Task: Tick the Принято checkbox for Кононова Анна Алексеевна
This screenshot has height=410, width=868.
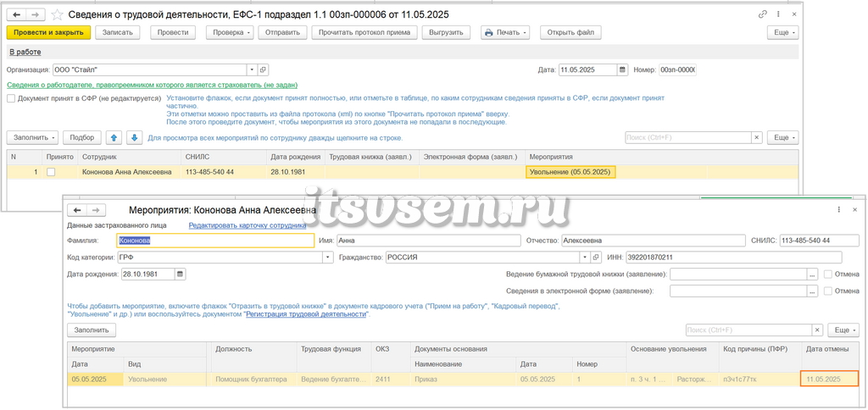Action: [x=51, y=172]
